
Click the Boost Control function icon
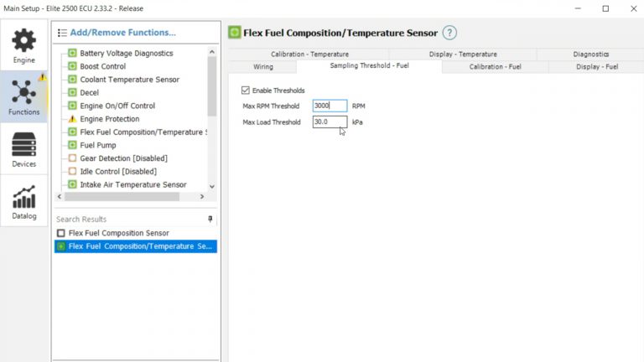click(72, 66)
